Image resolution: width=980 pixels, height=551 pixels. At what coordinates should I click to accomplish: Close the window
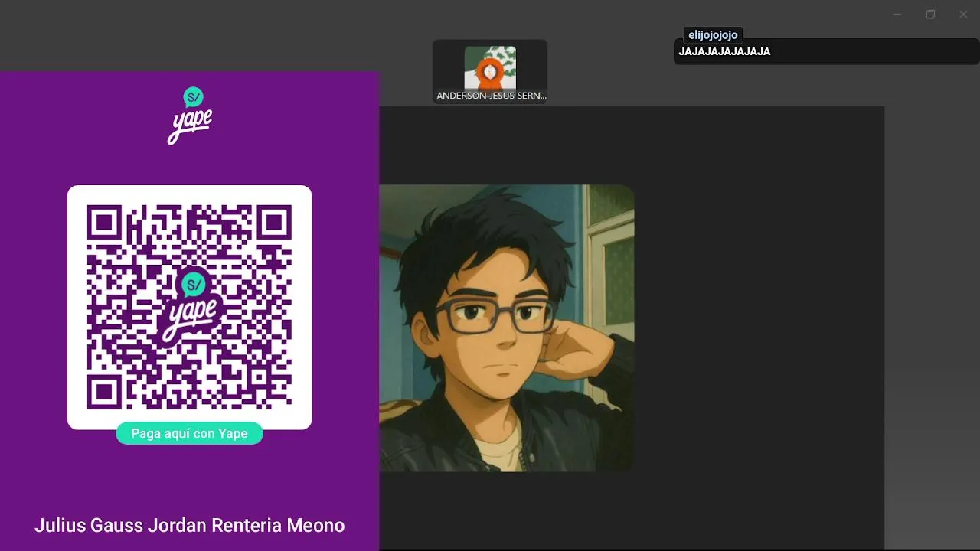(x=963, y=15)
